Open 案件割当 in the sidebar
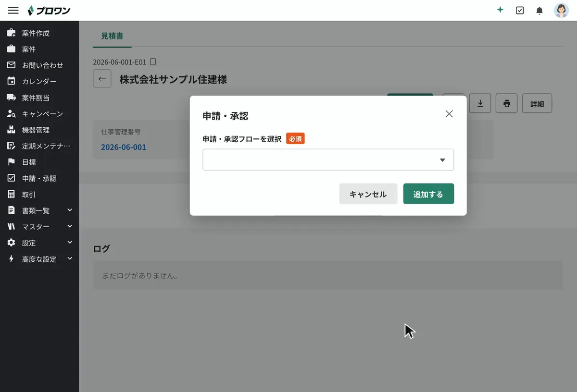 [x=36, y=98]
